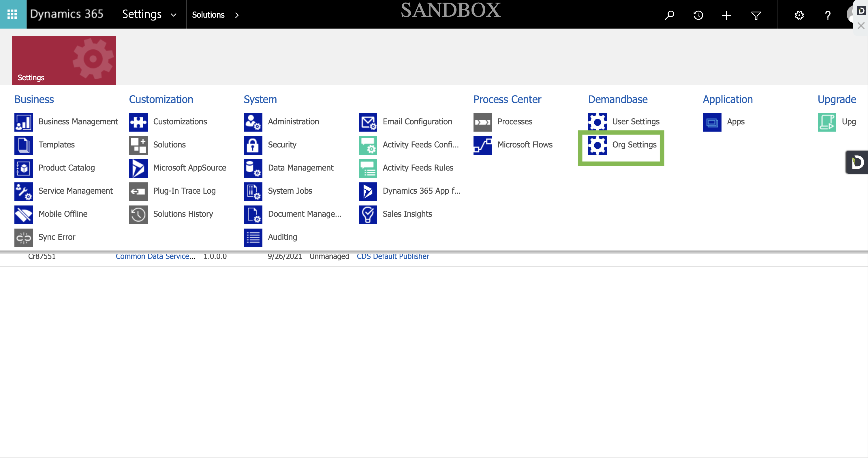The width and height of the screenshot is (868, 458).
Task: Click the red Settings tile
Action: 64,60
